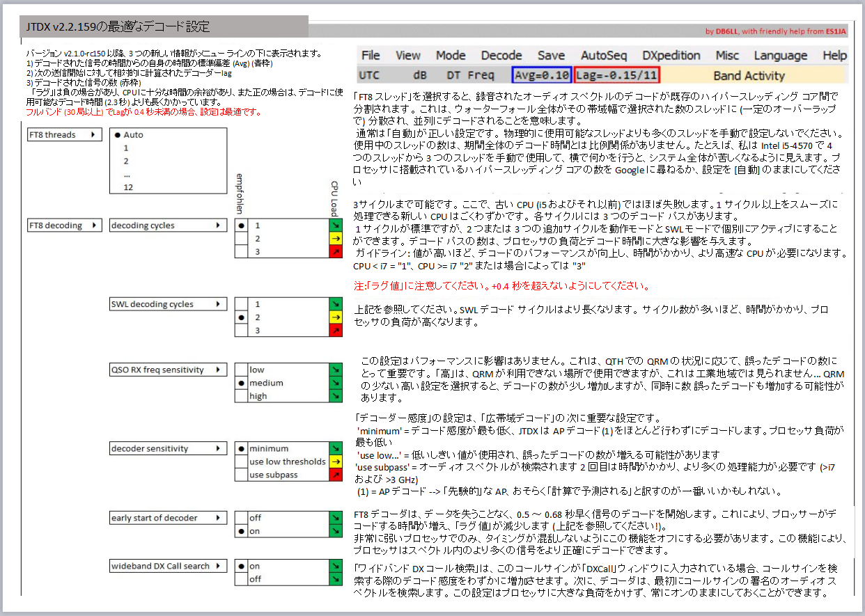Expand the FT8 decoding submenu

click(64, 226)
